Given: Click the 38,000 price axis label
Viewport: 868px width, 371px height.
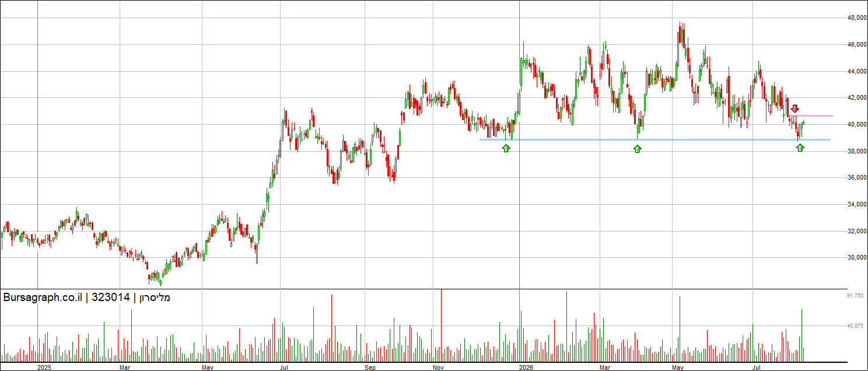Looking at the screenshot, I should tap(856, 151).
